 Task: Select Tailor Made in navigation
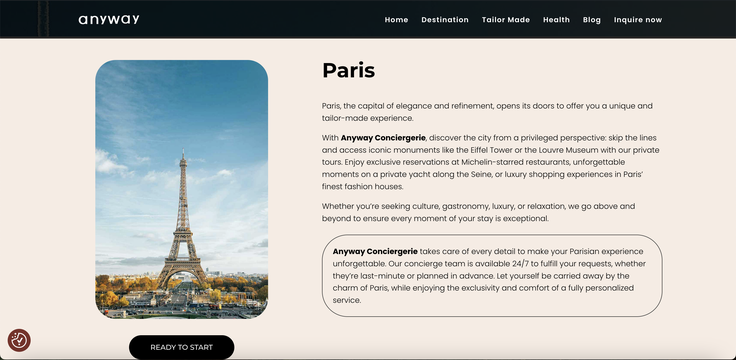pyautogui.click(x=506, y=20)
